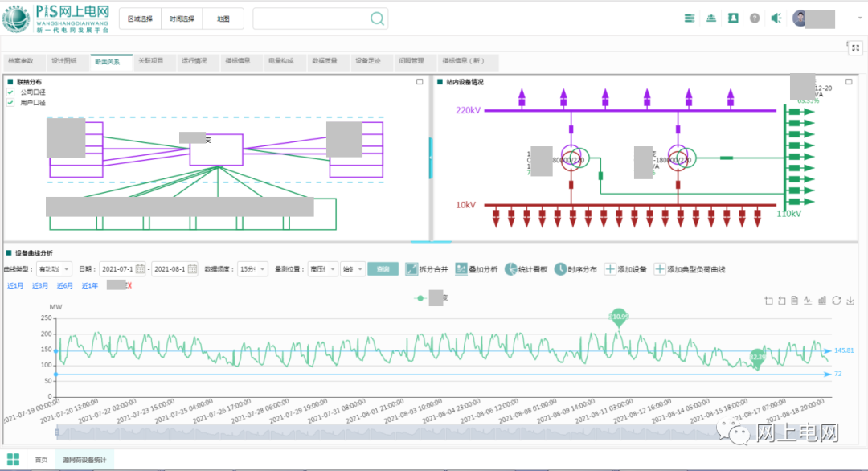Collapse the left panel splitter handle

coord(430,158)
